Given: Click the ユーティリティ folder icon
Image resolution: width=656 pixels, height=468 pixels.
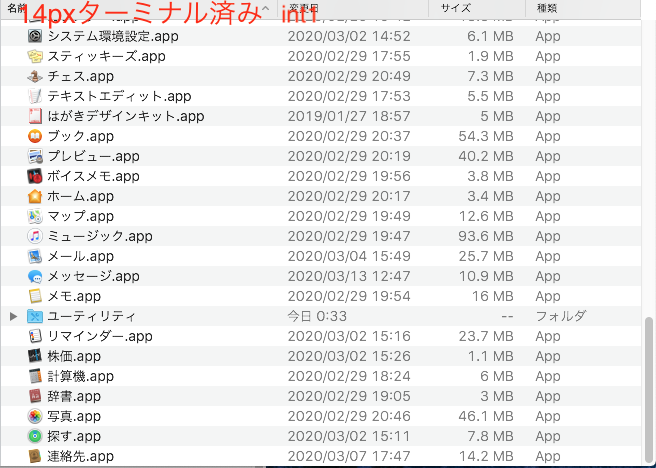Looking at the screenshot, I should [35, 316].
